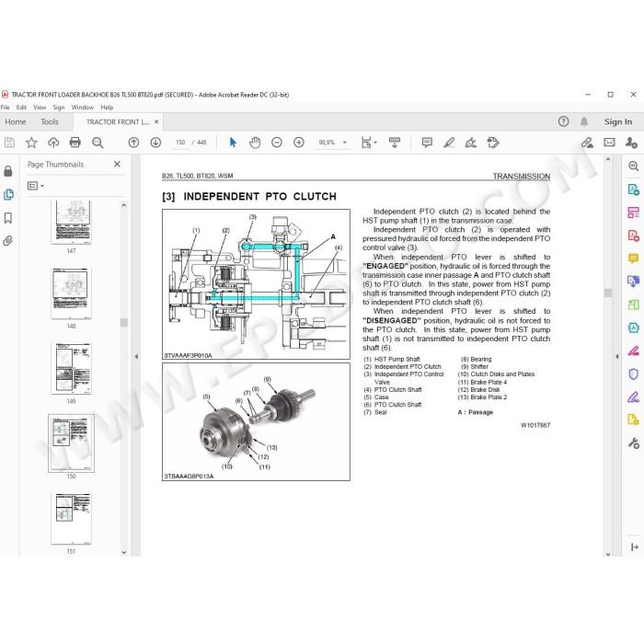This screenshot has height=644, width=644.
Task: Switch to the Tools tab
Action: [x=50, y=122]
